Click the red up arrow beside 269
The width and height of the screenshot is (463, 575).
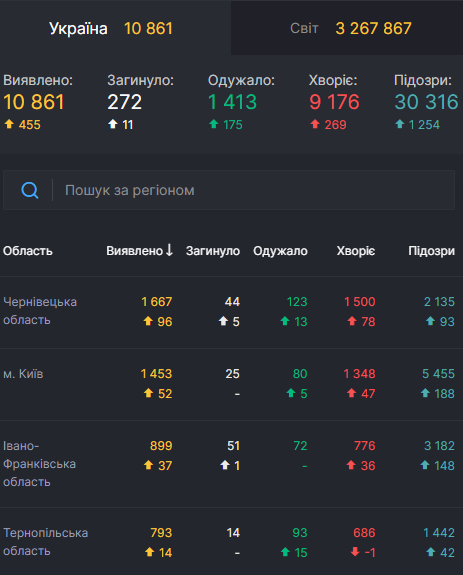point(315,124)
